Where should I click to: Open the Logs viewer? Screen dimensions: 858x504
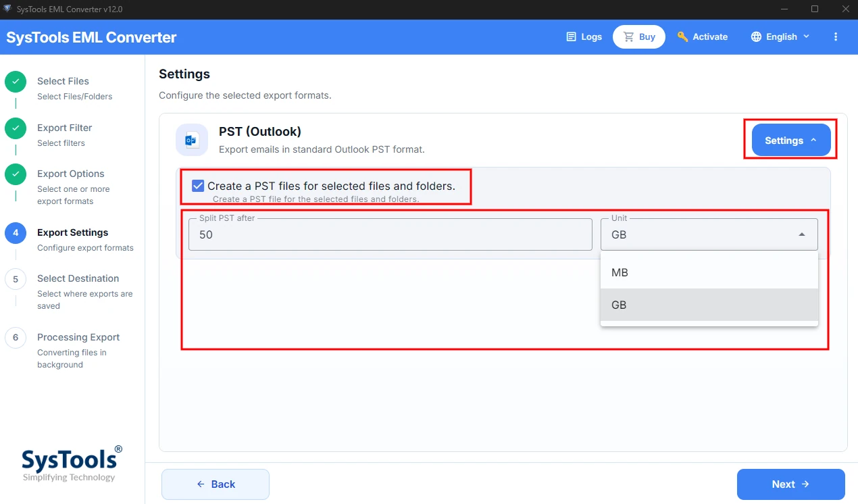(x=584, y=36)
